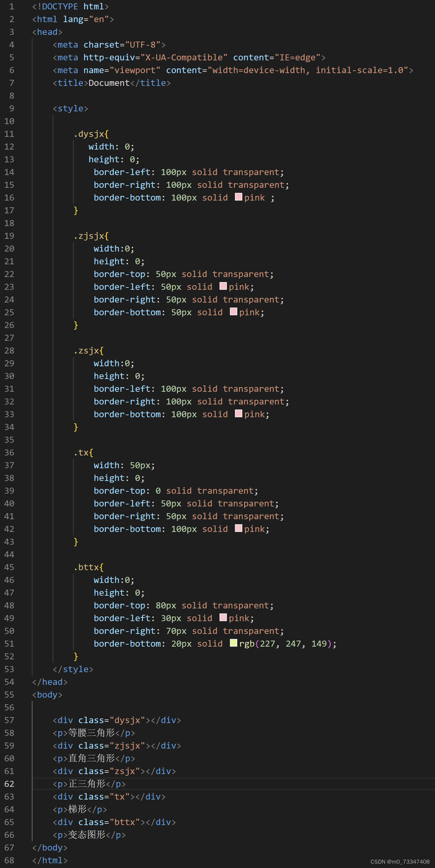Click the pink swatch in the .tx rule

[238, 528]
